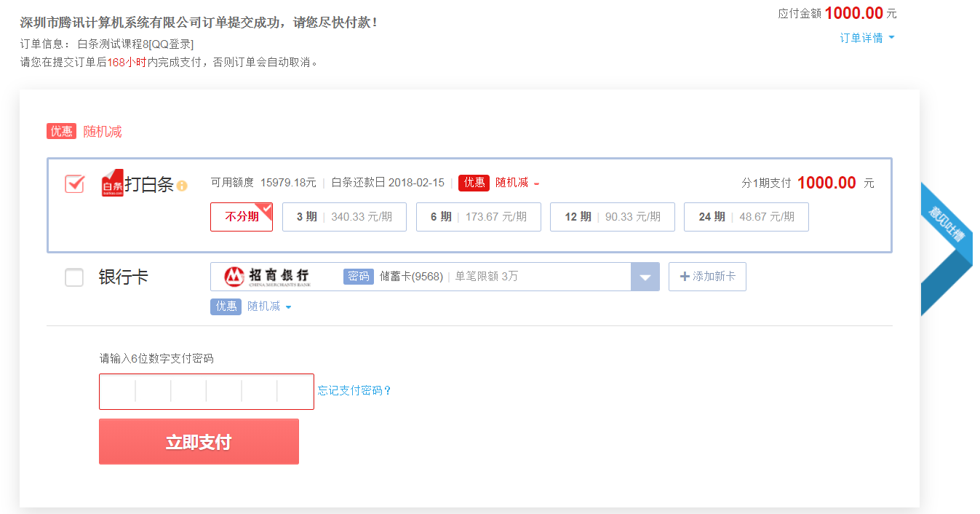Viewport: 980px width, 514px height.
Task: Select the 6 期 173.67 元/期 plan
Action: [x=479, y=217]
